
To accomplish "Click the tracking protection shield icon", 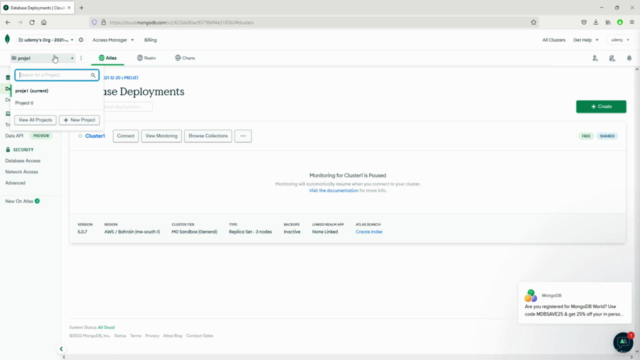I will tap(94, 22).
